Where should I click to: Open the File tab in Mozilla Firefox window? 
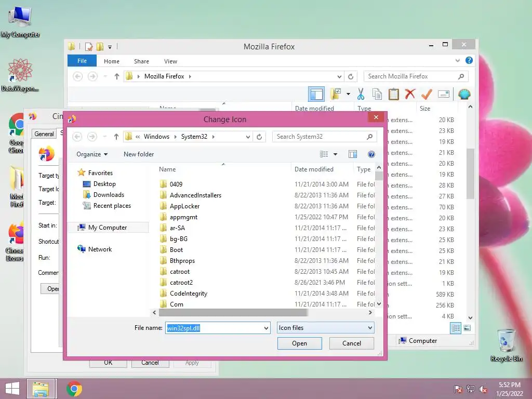(x=82, y=61)
